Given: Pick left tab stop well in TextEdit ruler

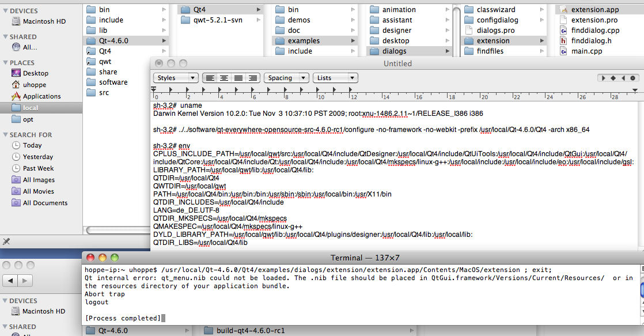Looking at the screenshot, I should click(x=603, y=78).
